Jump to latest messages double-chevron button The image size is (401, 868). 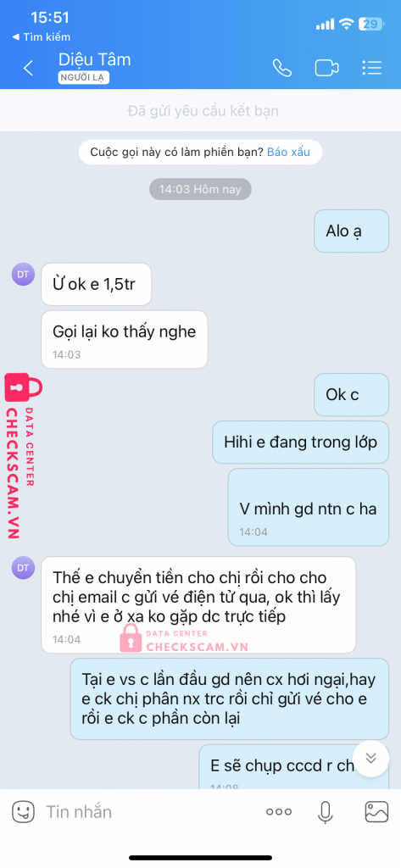[371, 759]
